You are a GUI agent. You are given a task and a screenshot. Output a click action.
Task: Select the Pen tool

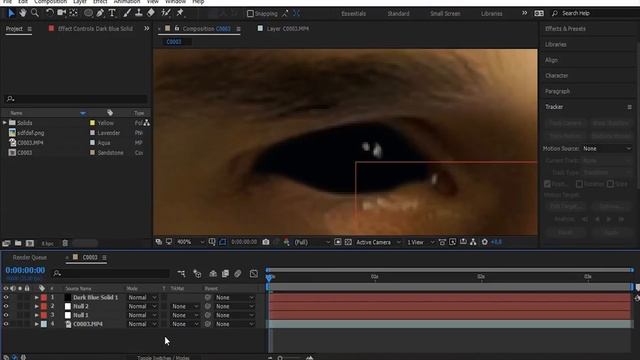pos(100,13)
